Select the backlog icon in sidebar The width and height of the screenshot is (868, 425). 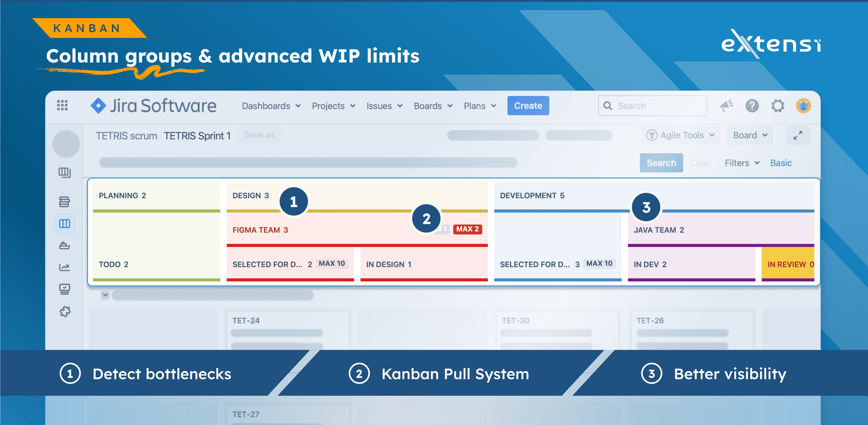tap(64, 202)
